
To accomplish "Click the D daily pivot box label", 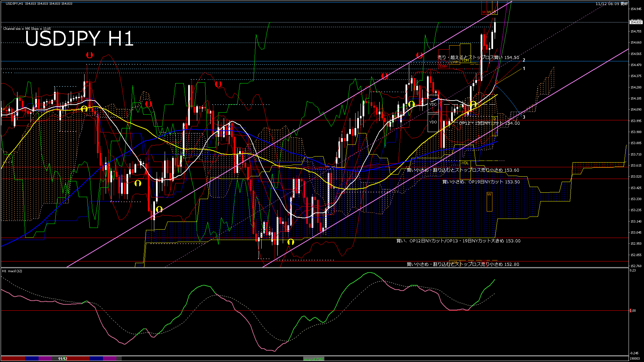I will [x=495, y=12].
